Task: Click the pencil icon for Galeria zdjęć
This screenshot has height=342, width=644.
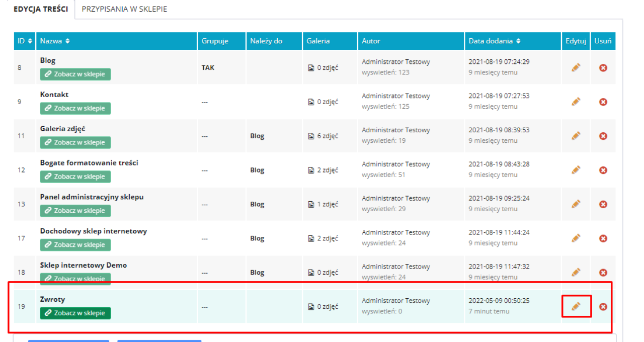Action: pyautogui.click(x=576, y=136)
